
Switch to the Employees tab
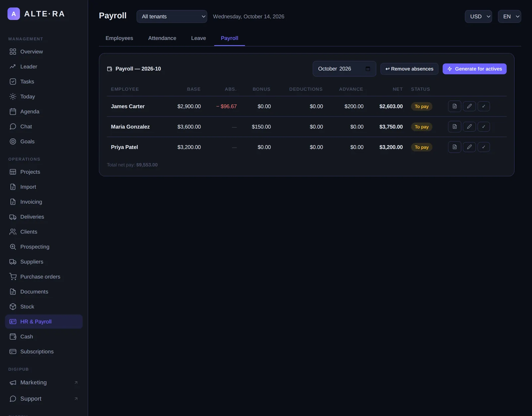click(119, 38)
